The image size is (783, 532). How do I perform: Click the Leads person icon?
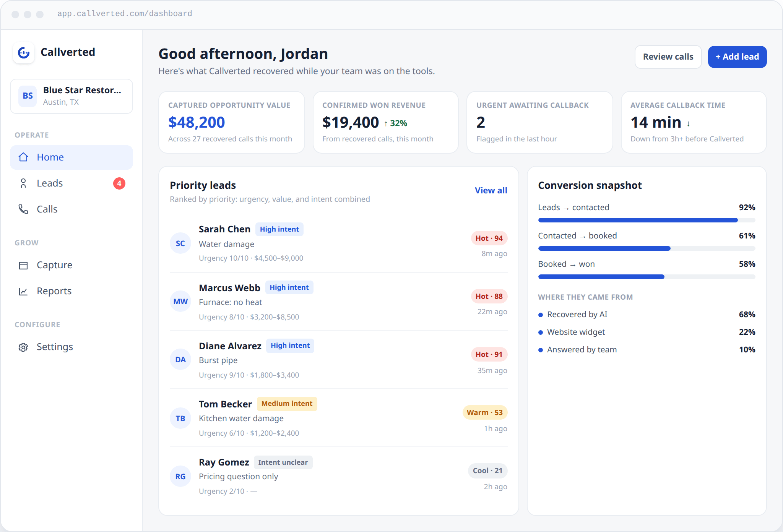coord(23,183)
